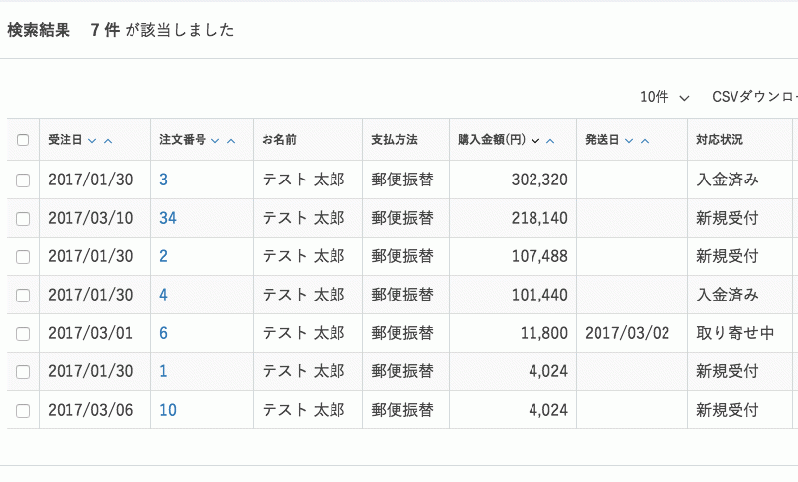The height and width of the screenshot is (482, 798).
Task: Check the row for order 4
Action: 23,295
